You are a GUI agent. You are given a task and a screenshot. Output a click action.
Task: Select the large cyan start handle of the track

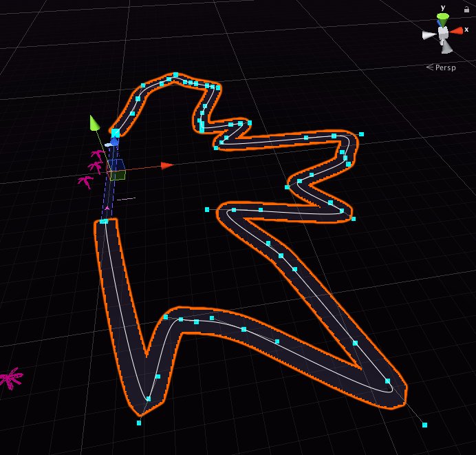[116, 133]
